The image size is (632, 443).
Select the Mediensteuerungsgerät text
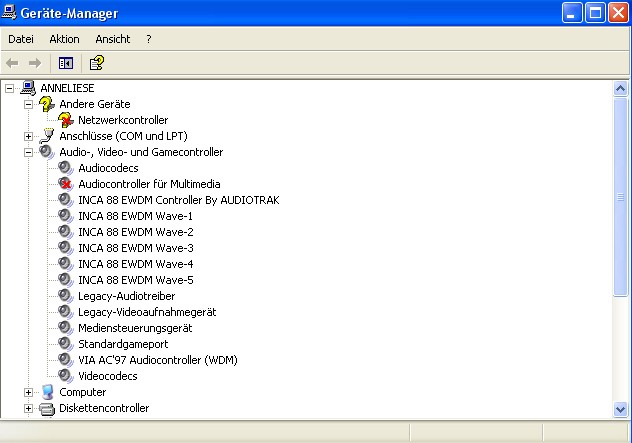point(135,328)
